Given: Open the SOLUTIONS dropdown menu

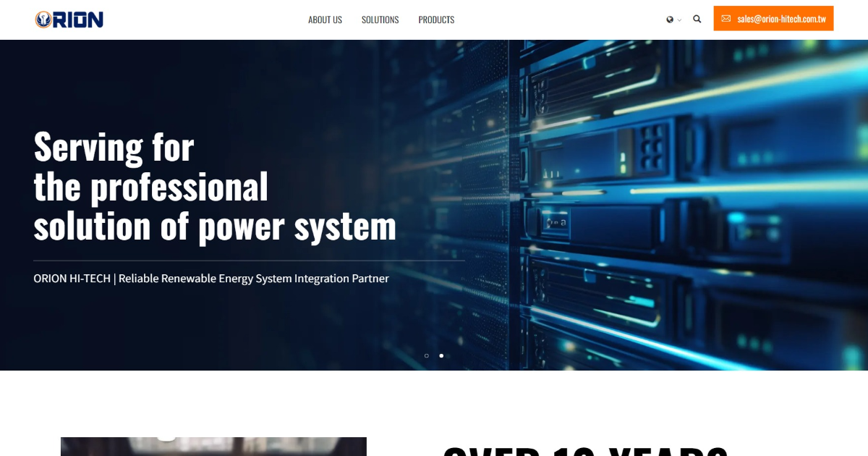Looking at the screenshot, I should pos(380,20).
